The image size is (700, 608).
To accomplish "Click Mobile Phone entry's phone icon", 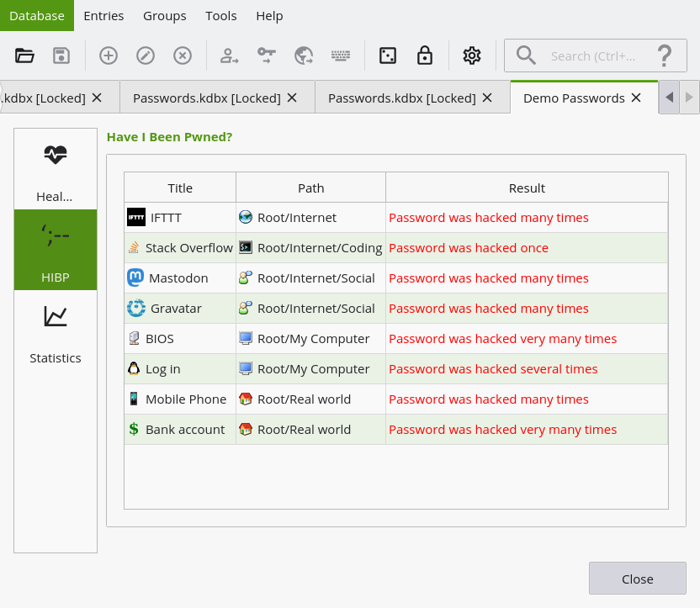I will (134, 399).
